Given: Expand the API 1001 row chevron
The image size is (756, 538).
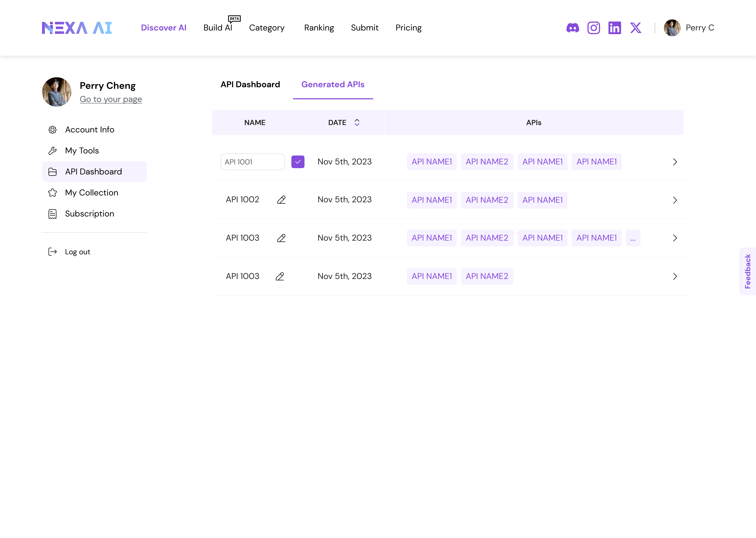Looking at the screenshot, I should (x=675, y=162).
